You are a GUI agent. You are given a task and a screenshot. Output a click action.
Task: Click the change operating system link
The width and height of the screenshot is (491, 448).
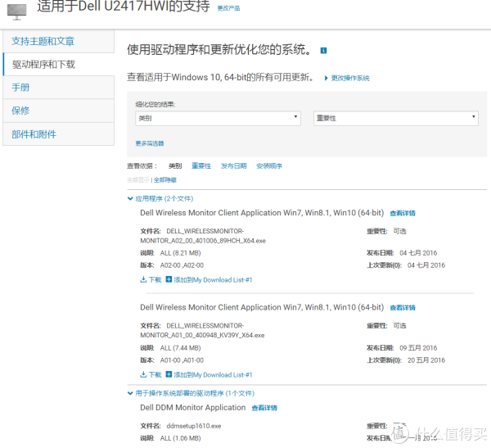pos(350,78)
